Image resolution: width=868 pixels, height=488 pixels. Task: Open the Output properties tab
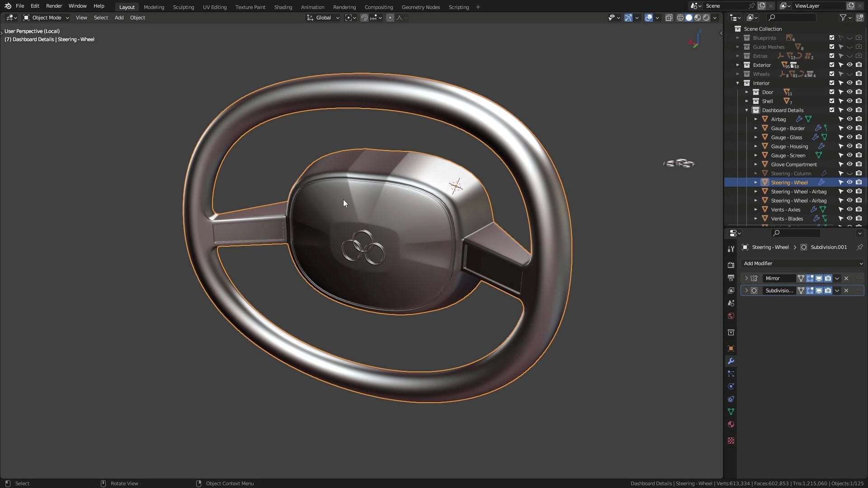click(731, 278)
